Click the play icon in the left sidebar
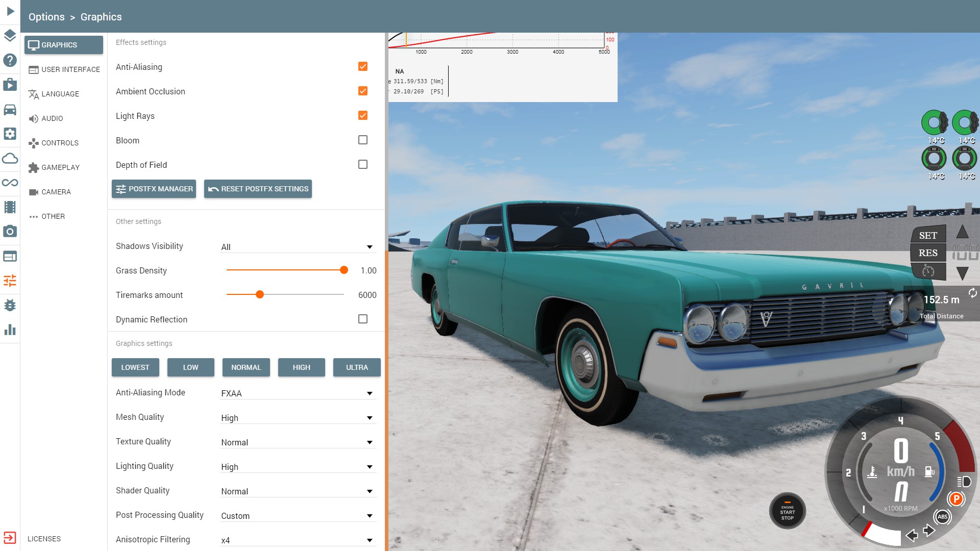The image size is (980, 551). coord(10,11)
